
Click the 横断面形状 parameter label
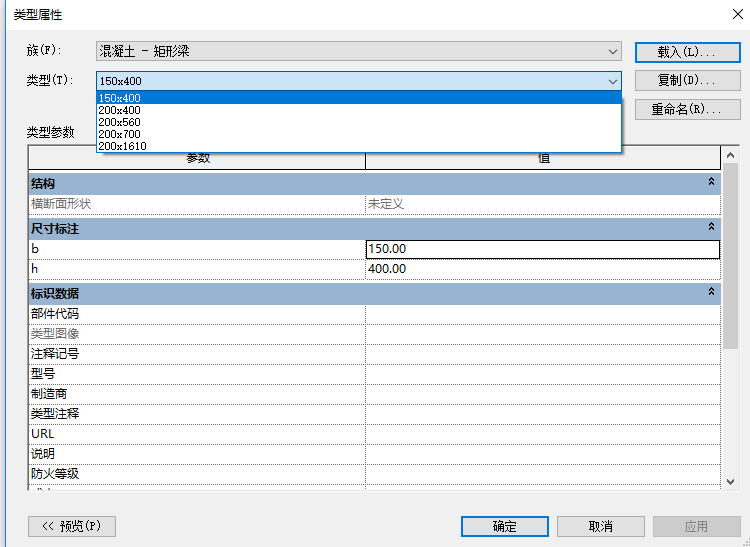61,204
